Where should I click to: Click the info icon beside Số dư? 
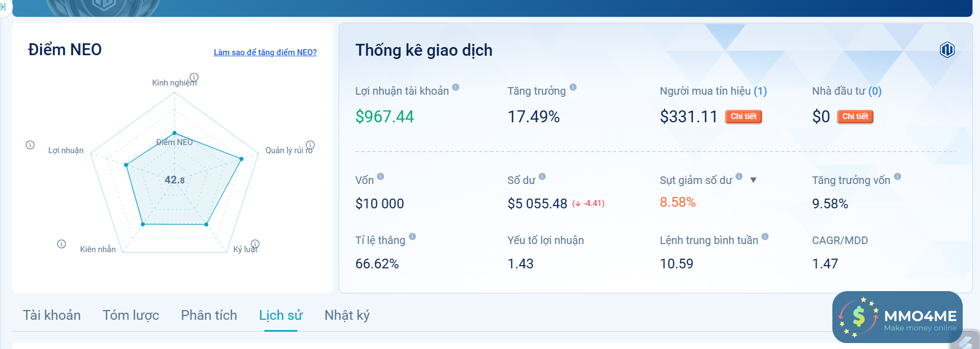[x=542, y=176]
